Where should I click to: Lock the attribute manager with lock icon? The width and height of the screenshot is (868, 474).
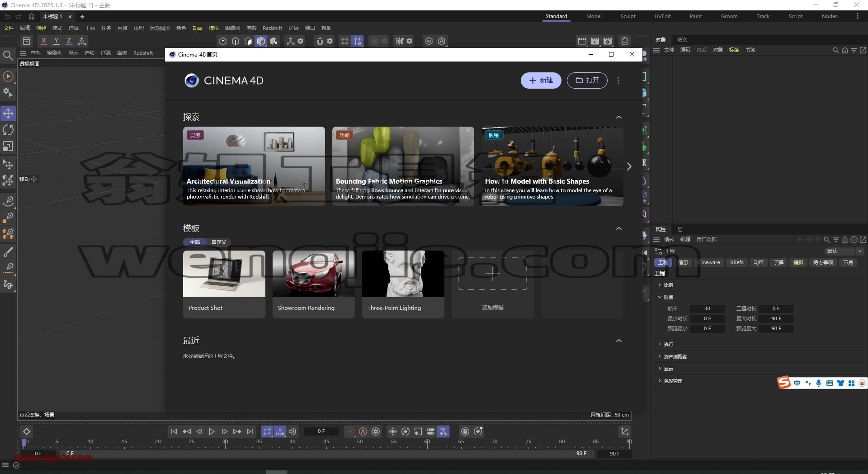click(x=844, y=240)
